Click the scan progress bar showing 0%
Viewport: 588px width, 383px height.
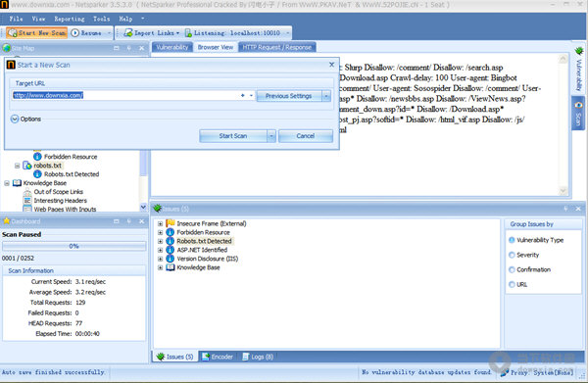[x=73, y=246]
